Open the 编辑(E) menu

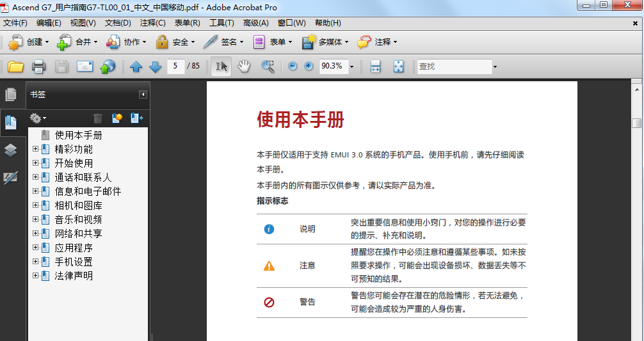49,23
